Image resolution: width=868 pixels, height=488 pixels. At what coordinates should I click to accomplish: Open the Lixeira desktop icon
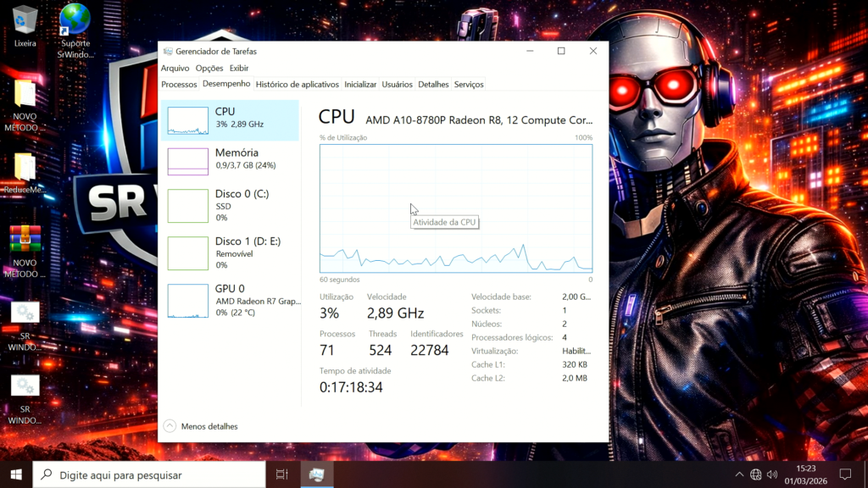pyautogui.click(x=25, y=25)
